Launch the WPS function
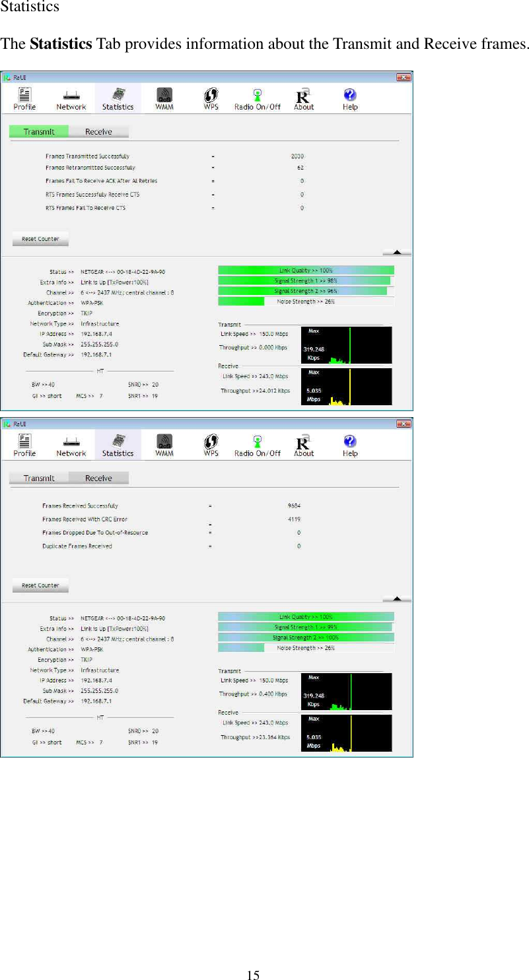The height and width of the screenshot is (980, 529). [x=211, y=98]
